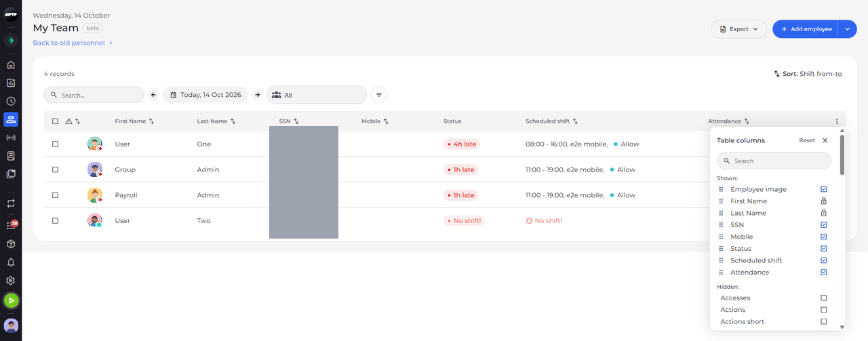The width and height of the screenshot is (868, 341).
Task: Go to previous day arrow
Action: coord(153,95)
